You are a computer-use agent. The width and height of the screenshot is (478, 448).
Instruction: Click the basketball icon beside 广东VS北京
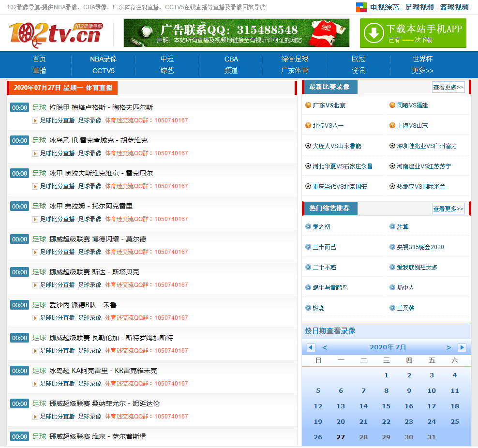tap(308, 105)
